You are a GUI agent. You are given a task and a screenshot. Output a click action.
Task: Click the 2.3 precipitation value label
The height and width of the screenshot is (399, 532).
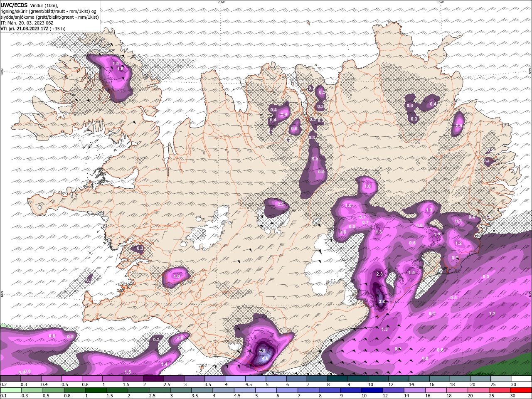[x=379, y=274]
